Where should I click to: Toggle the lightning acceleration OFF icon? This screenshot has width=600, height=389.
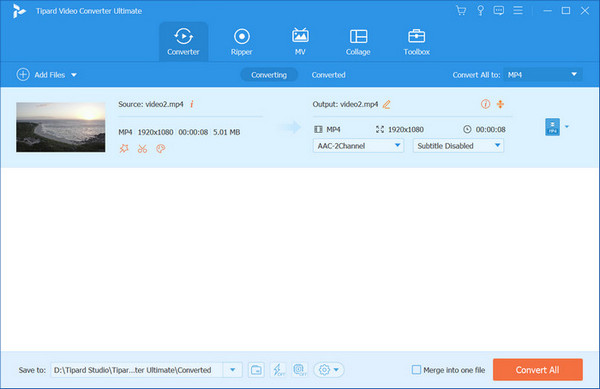tap(278, 370)
